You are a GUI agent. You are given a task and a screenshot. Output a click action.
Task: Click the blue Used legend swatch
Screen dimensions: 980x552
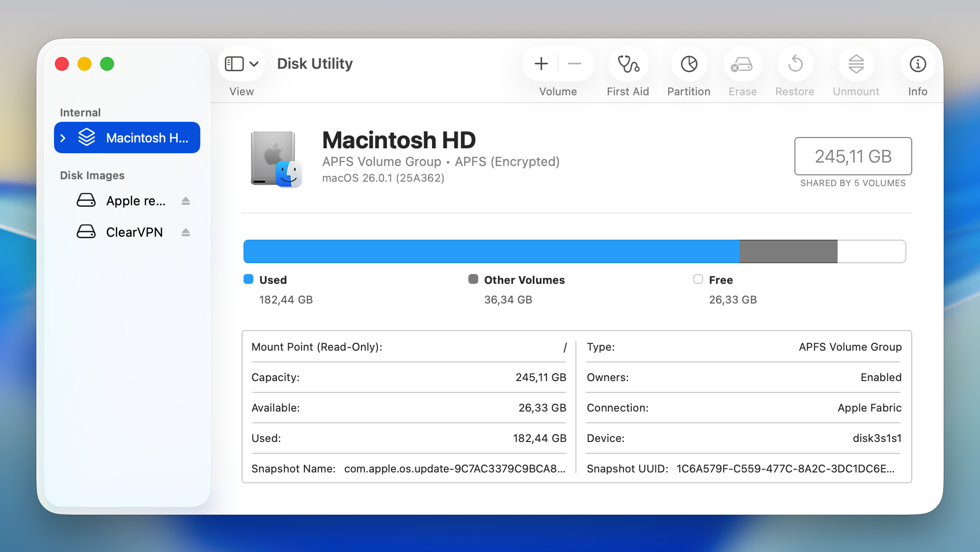248,279
